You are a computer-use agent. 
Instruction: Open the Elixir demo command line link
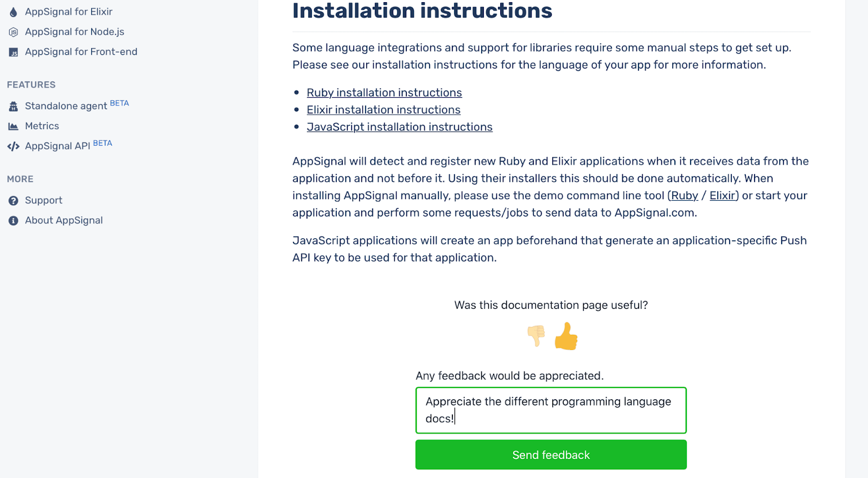click(x=722, y=195)
